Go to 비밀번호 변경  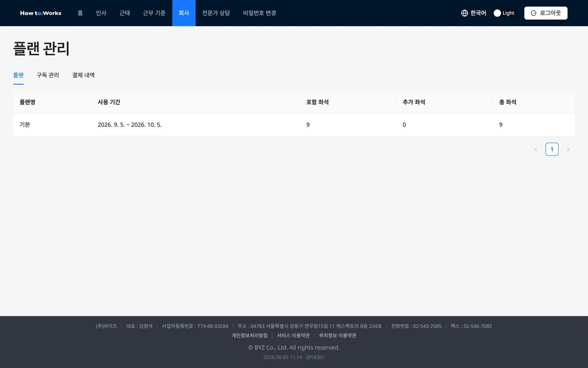259,13
